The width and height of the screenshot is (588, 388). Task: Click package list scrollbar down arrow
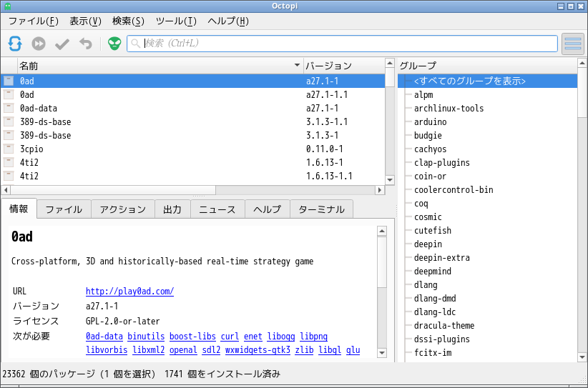(390, 180)
